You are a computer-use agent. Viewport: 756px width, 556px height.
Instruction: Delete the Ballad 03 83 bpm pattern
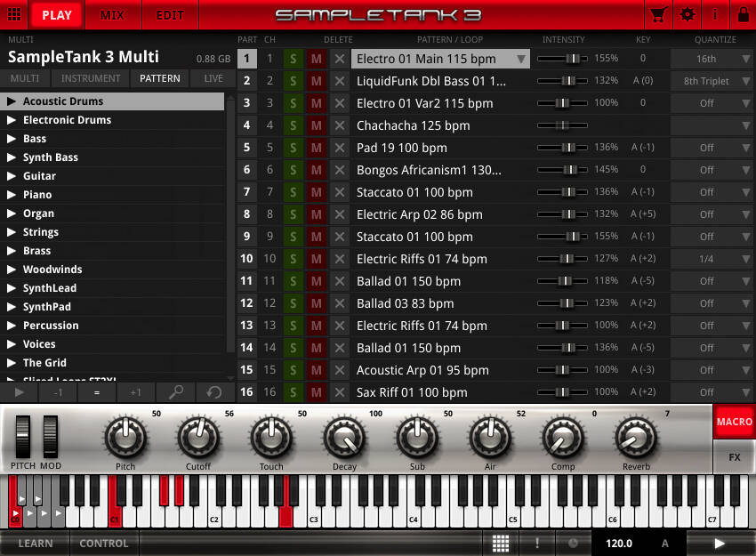coord(340,303)
